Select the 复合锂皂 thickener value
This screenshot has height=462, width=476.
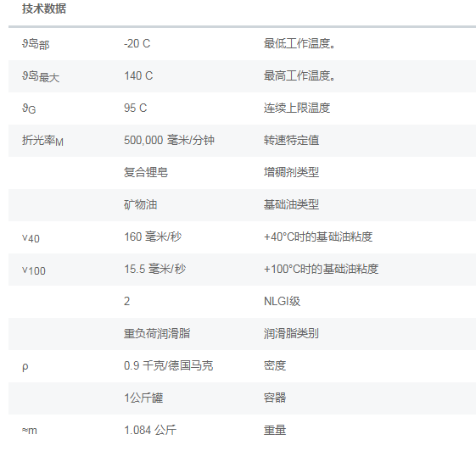coord(146,172)
